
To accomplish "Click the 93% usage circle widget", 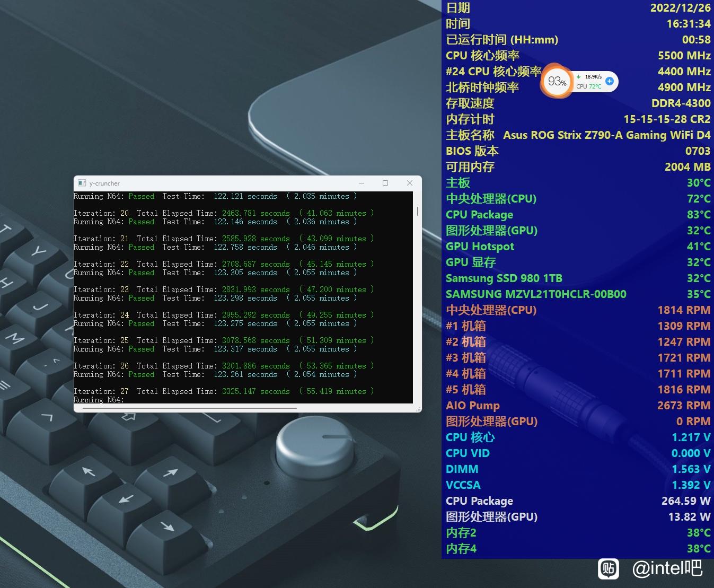I will pos(557,82).
